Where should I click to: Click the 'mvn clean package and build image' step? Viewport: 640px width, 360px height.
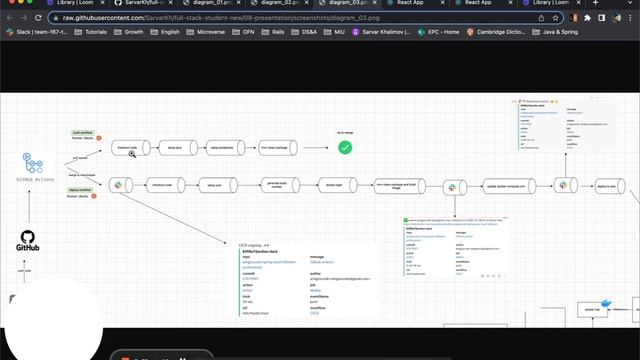[400, 186]
